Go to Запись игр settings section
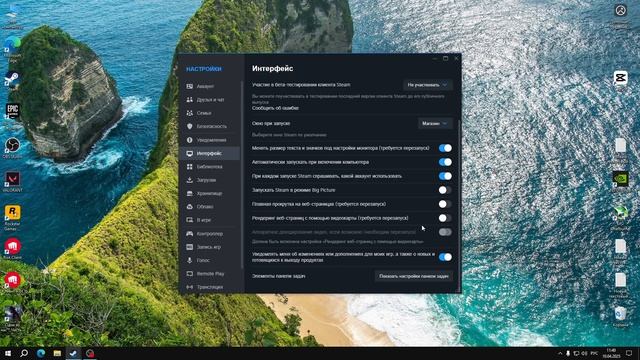The width and height of the screenshot is (640, 360). click(x=210, y=247)
